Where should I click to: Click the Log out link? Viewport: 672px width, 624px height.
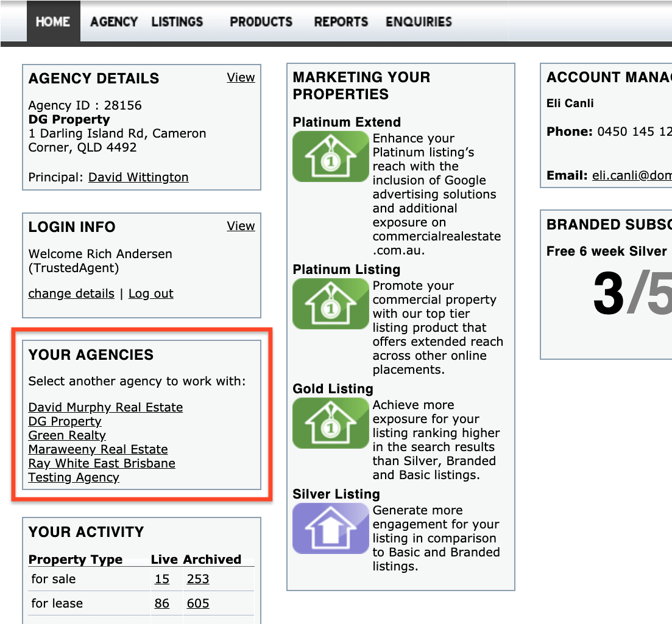pyautogui.click(x=151, y=294)
